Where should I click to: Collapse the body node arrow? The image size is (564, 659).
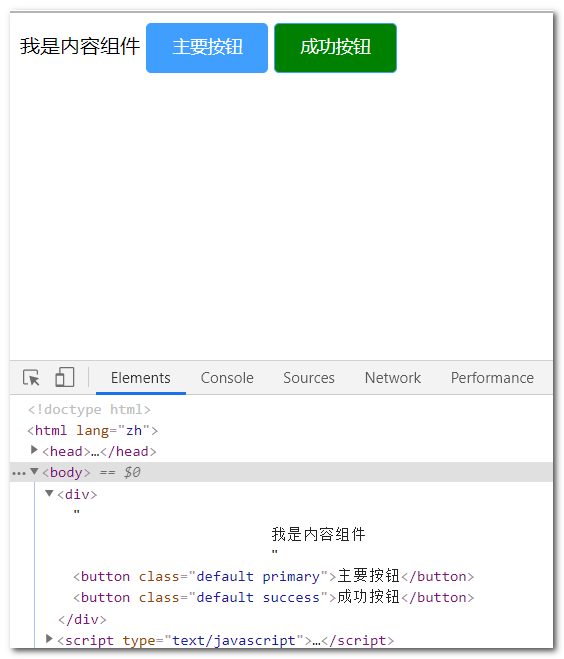point(34,472)
